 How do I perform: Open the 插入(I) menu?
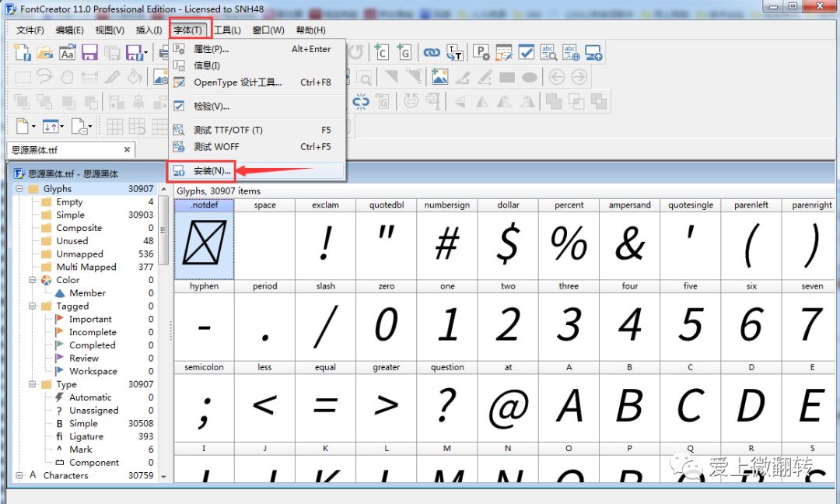pyautogui.click(x=149, y=30)
